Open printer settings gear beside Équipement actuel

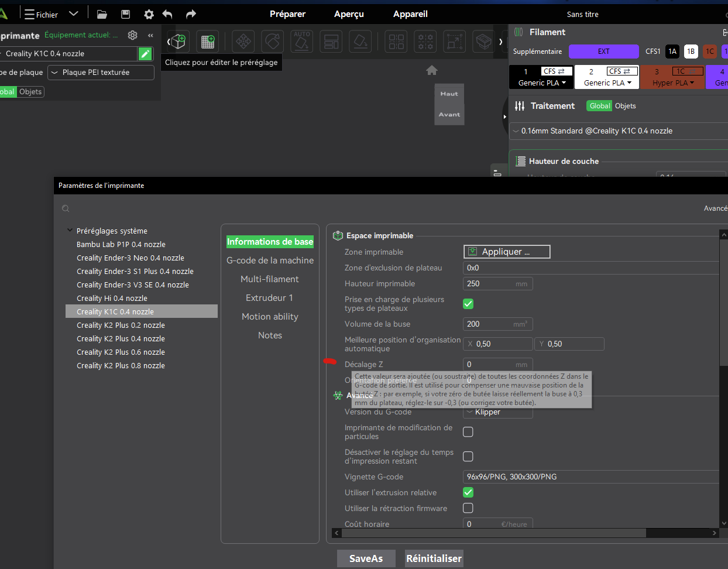(x=133, y=35)
